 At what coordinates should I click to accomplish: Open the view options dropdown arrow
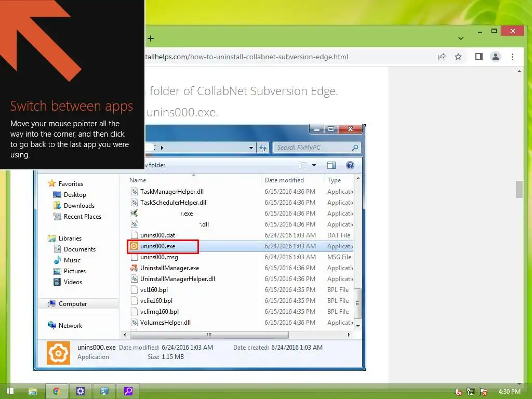click(x=314, y=165)
